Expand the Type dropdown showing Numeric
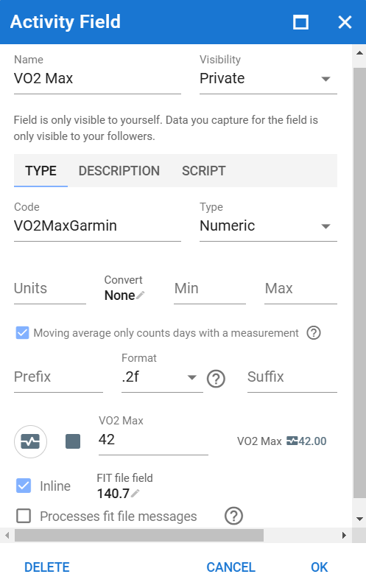Image resolution: width=366 pixels, height=588 pixels. pyautogui.click(x=268, y=225)
